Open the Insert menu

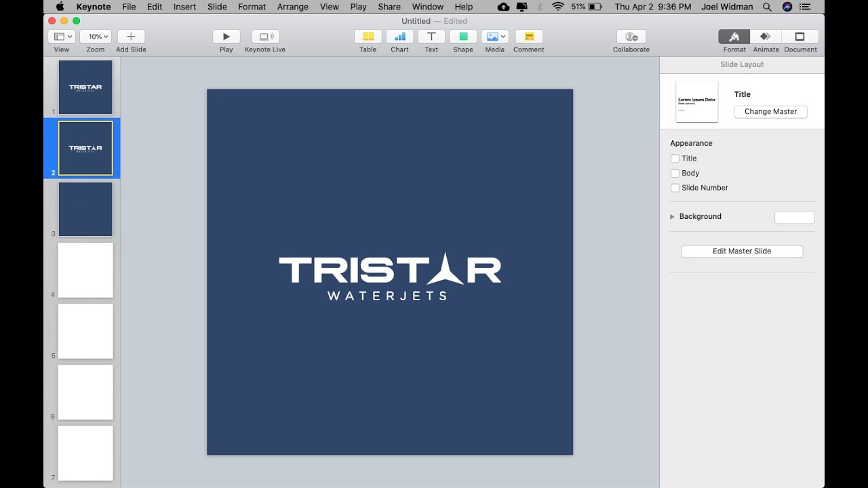(184, 7)
